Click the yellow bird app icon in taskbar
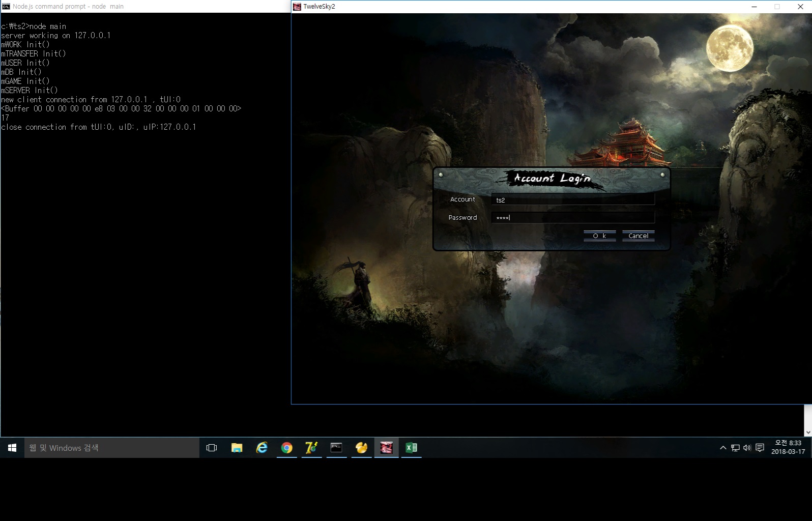The image size is (812, 521). [361, 448]
